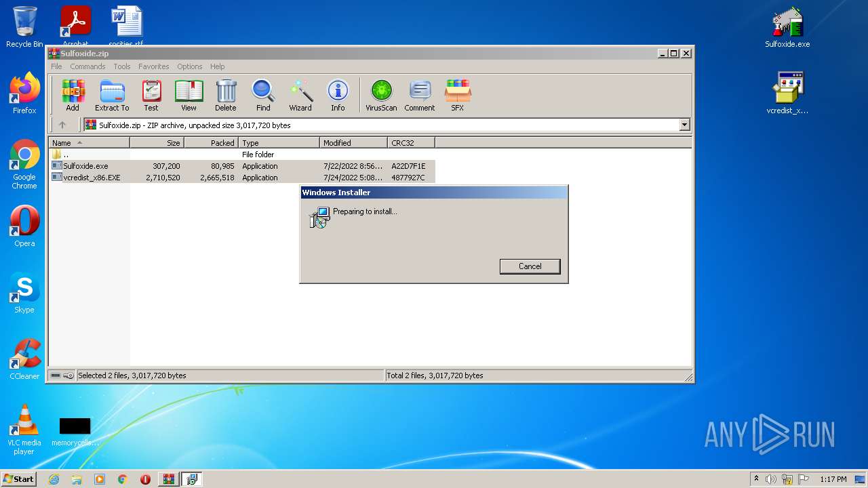
Task: Select the Sulfoxide.exe desktop icon
Action: coord(787,27)
